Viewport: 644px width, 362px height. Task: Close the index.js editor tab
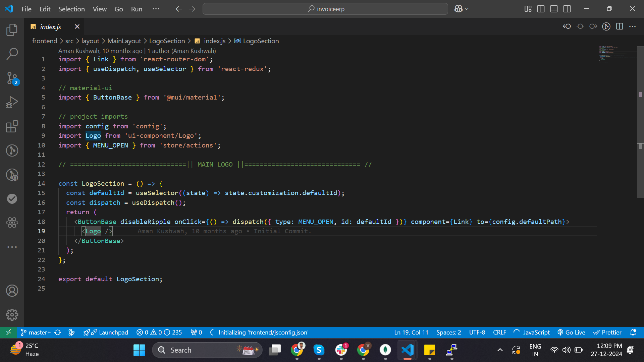coord(77,26)
